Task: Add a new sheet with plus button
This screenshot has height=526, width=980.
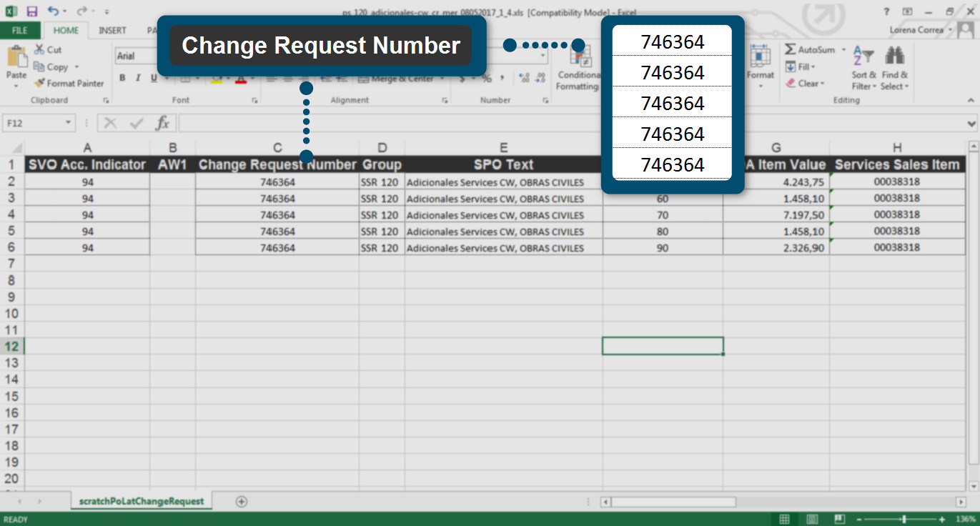Action: coord(242,502)
